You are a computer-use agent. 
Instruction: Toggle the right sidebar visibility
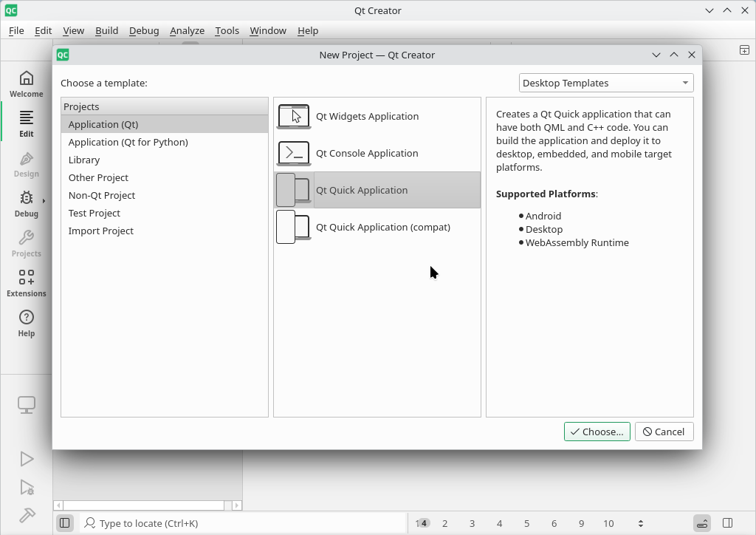point(727,523)
